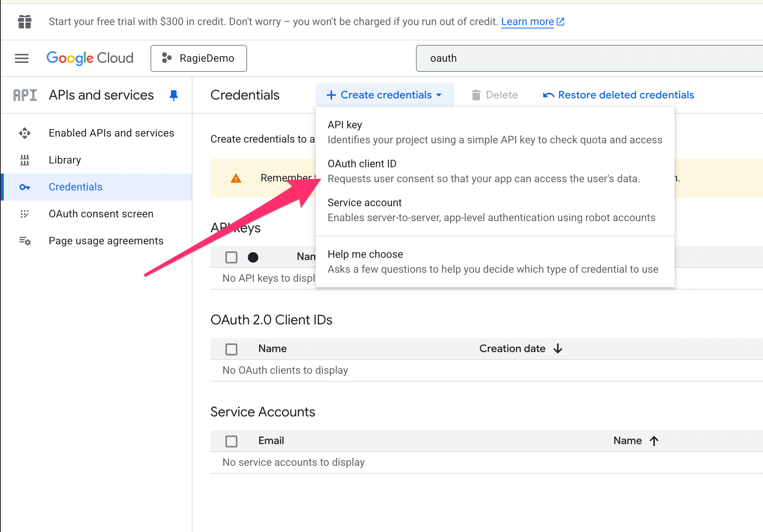Viewport: 763px width, 532px height.
Task: Click 'No service accounts to display' text
Action: tap(294, 462)
